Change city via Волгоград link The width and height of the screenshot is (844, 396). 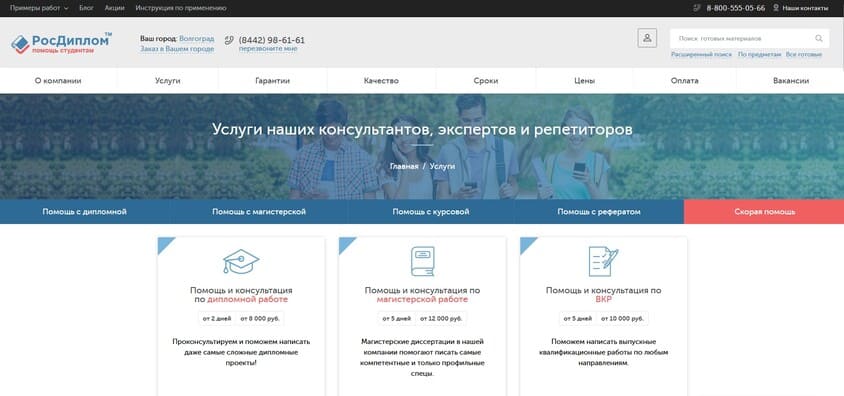coord(196,39)
